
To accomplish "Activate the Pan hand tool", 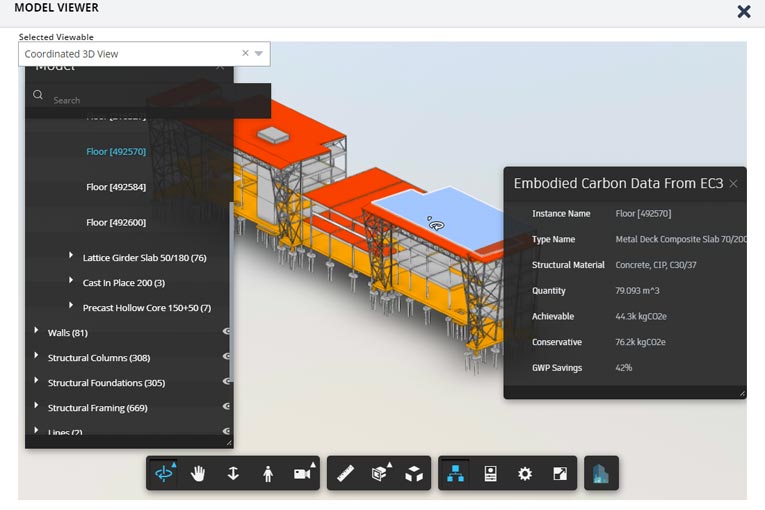I will (x=198, y=474).
